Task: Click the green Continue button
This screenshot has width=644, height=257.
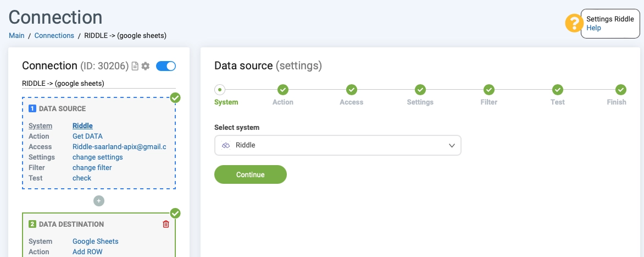Action: coord(251,174)
